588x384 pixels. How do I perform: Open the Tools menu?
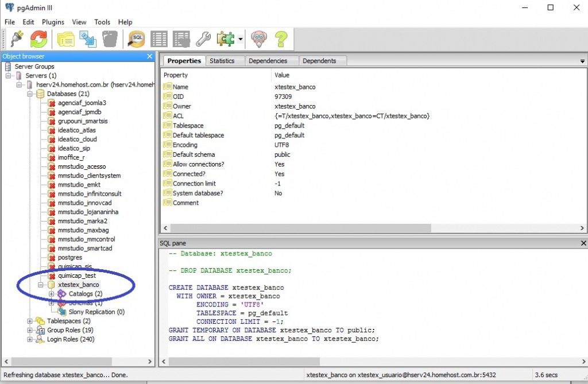coord(102,22)
